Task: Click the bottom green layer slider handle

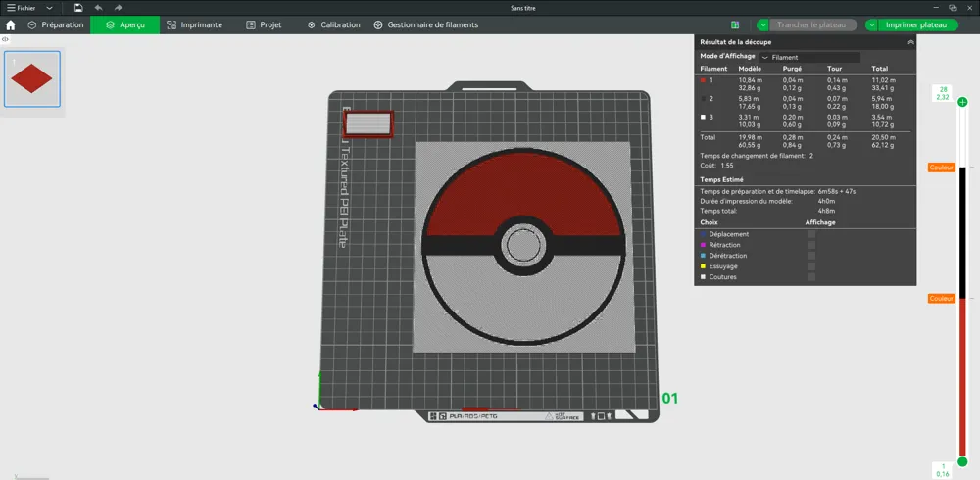Action: pyautogui.click(x=962, y=461)
